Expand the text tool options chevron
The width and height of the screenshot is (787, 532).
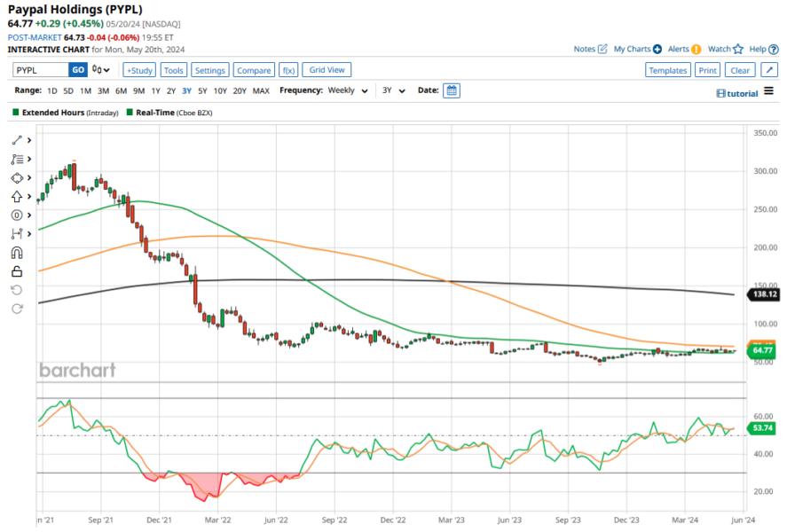(29, 159)
